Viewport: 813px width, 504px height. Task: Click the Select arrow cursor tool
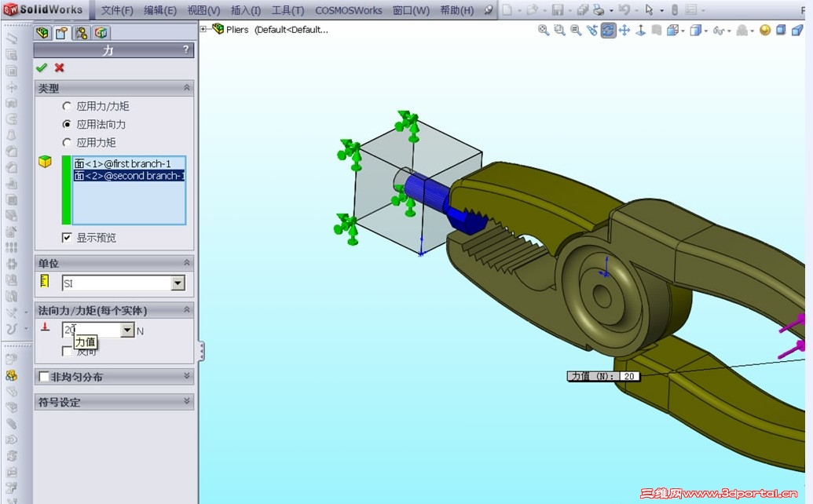coord(649,10)
